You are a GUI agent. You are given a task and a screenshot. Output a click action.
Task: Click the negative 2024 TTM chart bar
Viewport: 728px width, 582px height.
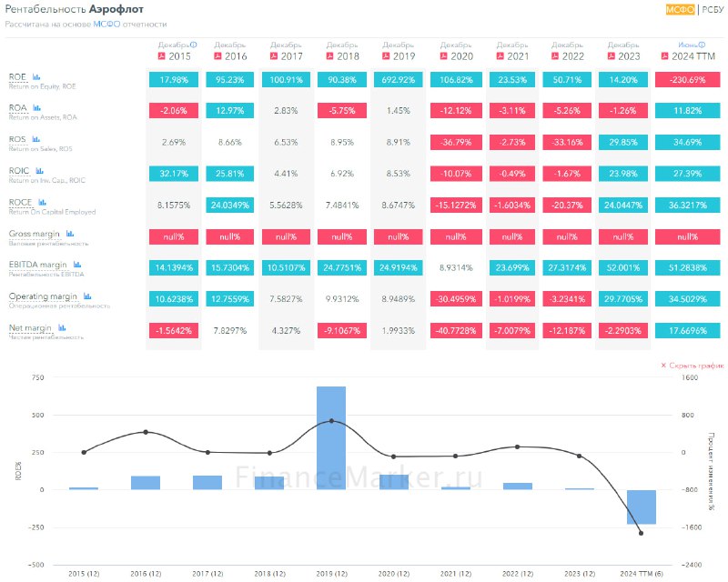coord(642,507)
